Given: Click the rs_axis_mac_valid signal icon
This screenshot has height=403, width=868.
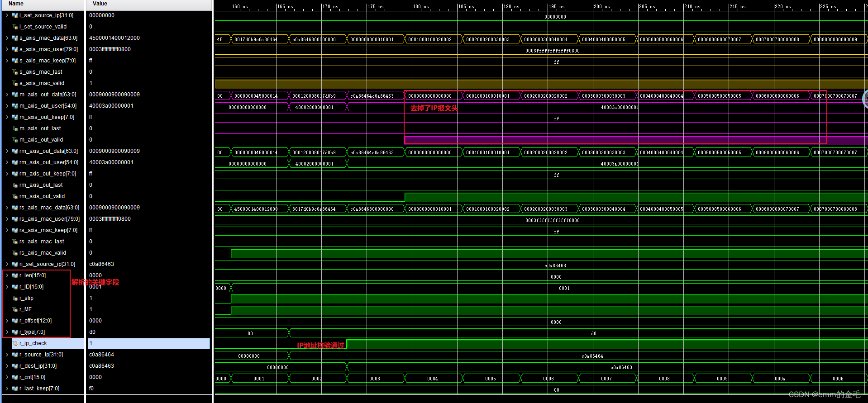Looking at the screenshot, I should click(x=15, y=253).
